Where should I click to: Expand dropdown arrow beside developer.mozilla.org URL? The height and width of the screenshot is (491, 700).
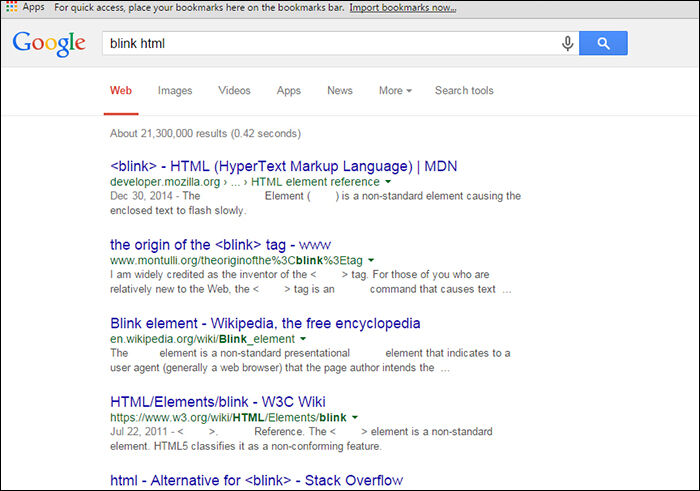388,182
